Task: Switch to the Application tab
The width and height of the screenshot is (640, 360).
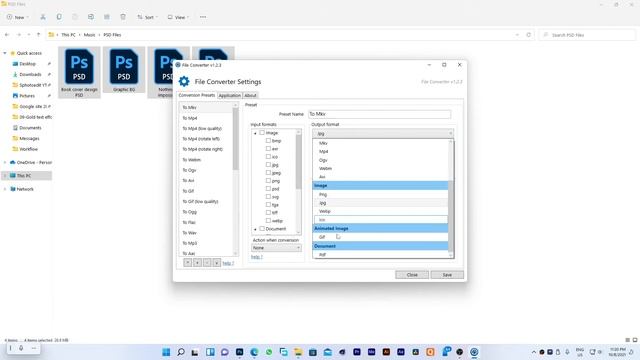Action: coord(229,96)
